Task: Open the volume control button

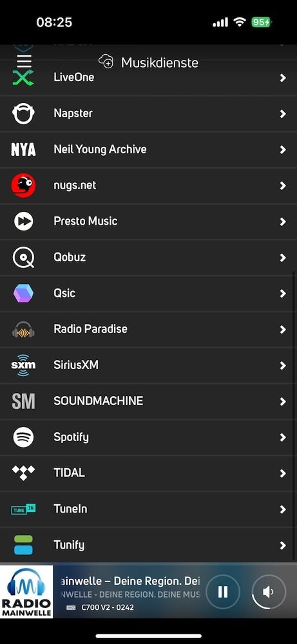Action: (269, 592)
